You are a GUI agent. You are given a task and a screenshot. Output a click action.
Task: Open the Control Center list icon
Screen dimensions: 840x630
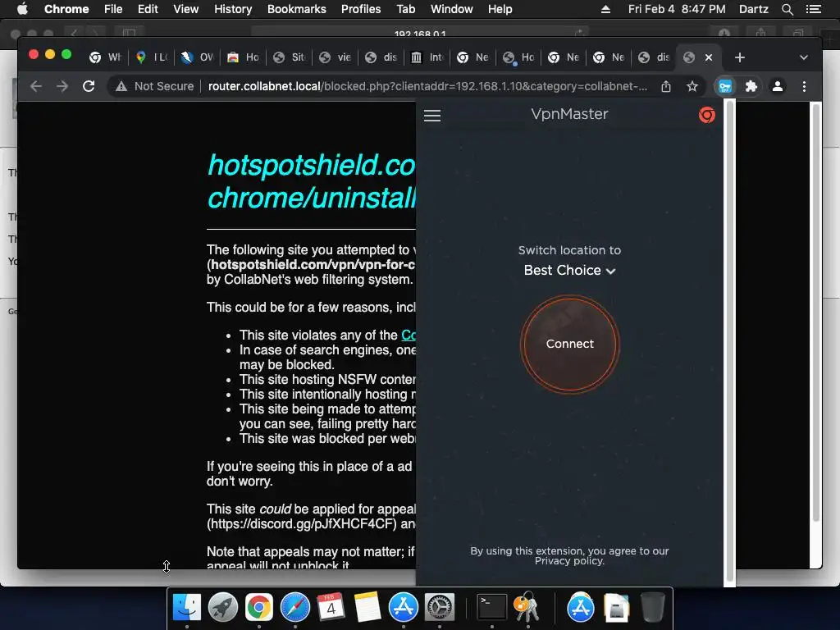pos(813,9)
